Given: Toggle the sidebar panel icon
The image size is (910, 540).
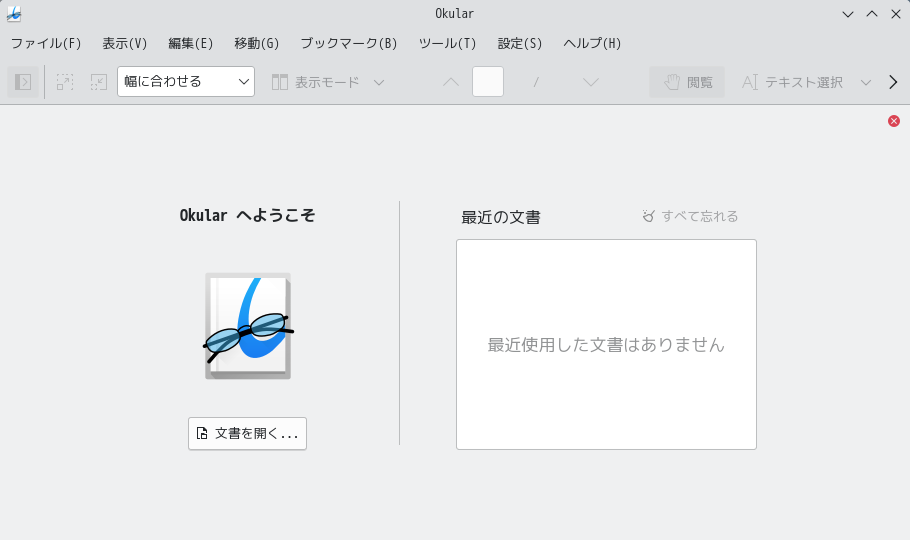Looking at the screenshot, I should click(x=23, y=82).
